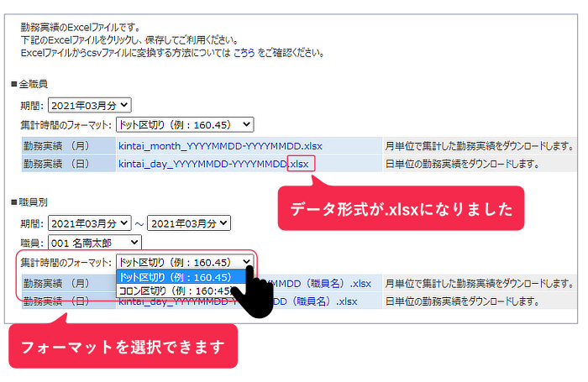Click the フォーマットを選択できます callout

coord(123,346)
